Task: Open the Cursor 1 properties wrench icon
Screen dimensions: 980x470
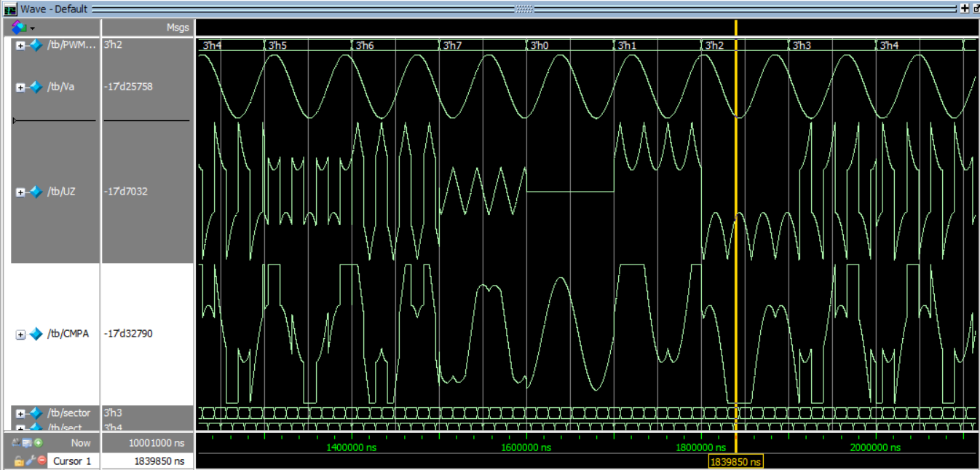Action: pyautogui.click(x=31, y=461)
